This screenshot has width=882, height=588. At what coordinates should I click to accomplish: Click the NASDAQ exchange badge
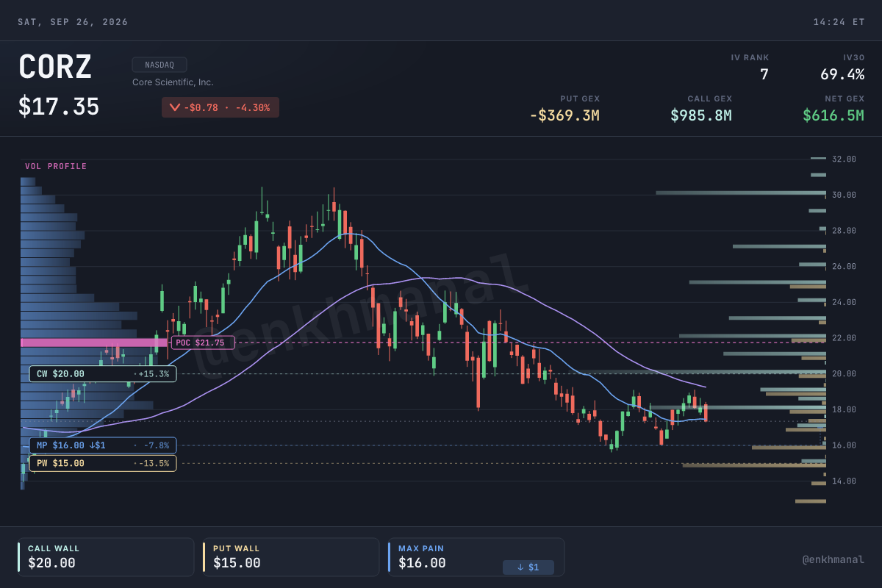coord(159,65)
